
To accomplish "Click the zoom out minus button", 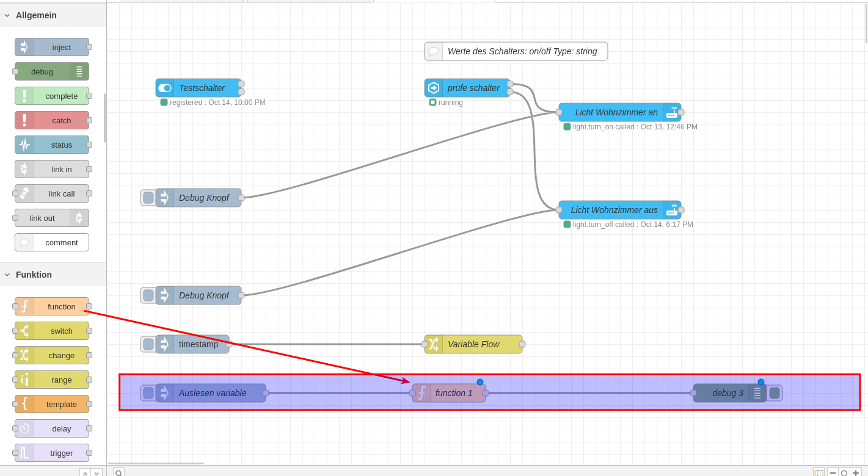I will point(833,473).
